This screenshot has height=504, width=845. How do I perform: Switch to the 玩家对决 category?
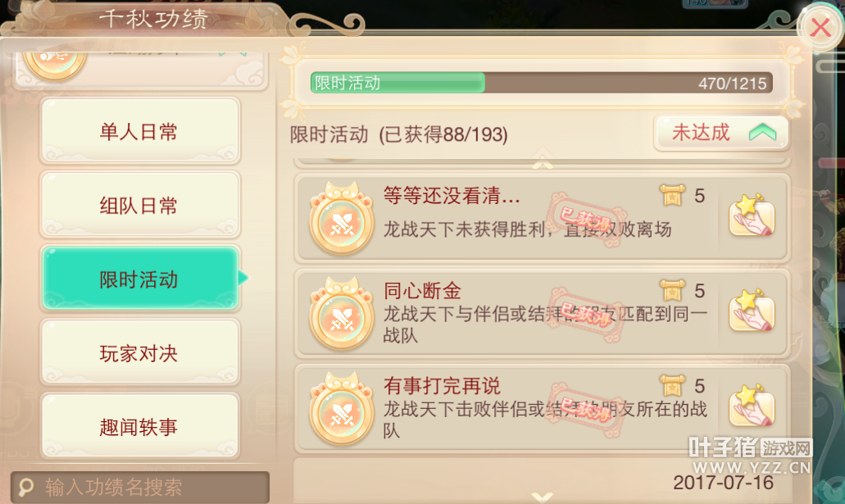pyautogui.click(x=139, y=353)
